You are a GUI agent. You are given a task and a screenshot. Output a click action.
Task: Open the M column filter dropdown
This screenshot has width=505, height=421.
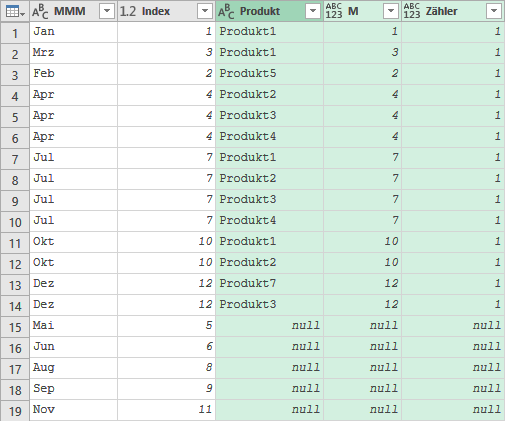(x=391, y=11)
